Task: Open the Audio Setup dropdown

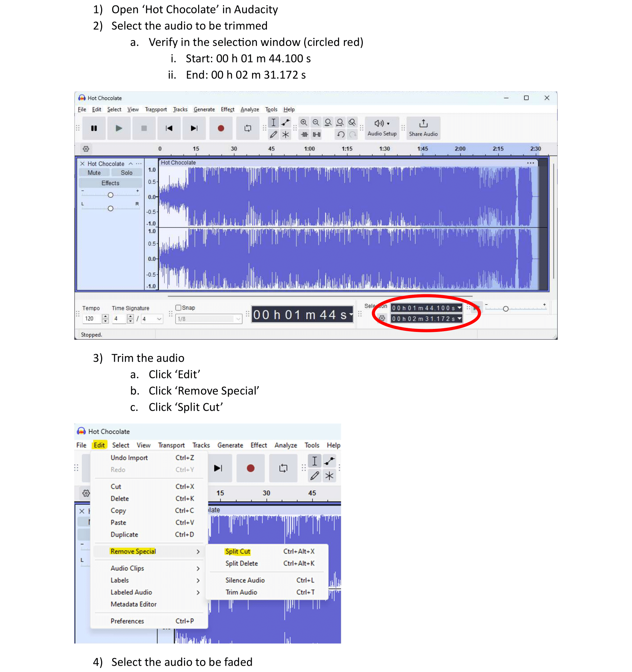Action: coord(382,128)
